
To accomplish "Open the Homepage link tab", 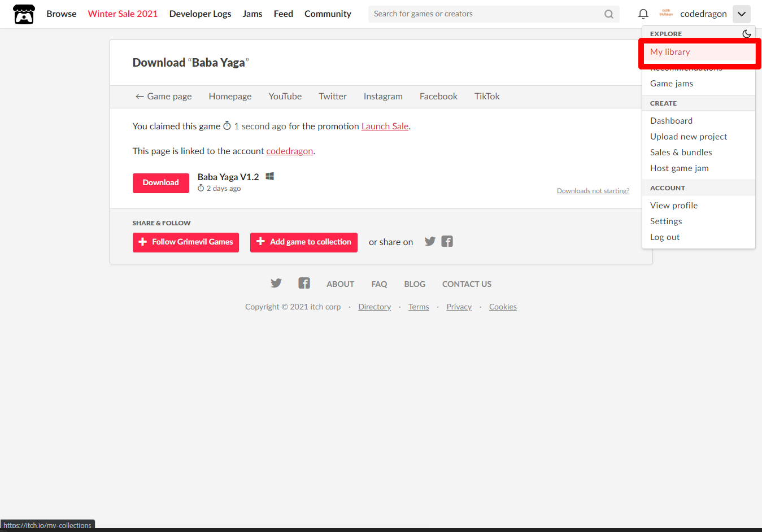I will point(230,97).
